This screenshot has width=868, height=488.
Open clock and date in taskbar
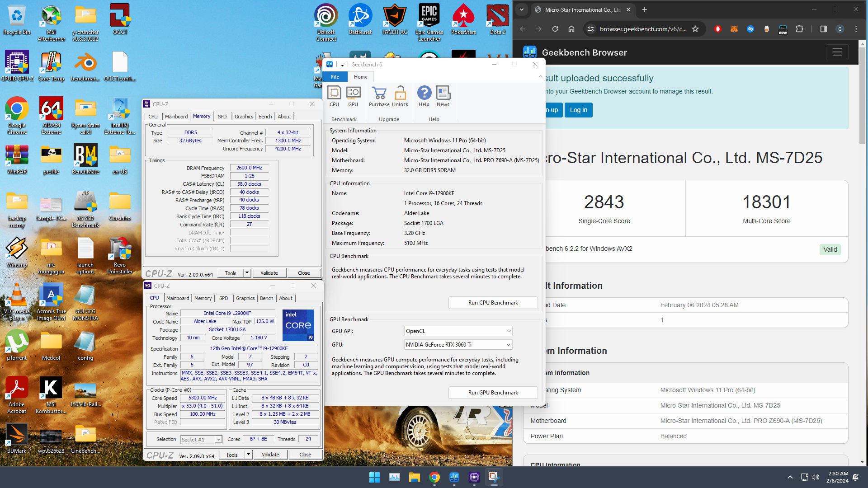click(x=838, y=477)
